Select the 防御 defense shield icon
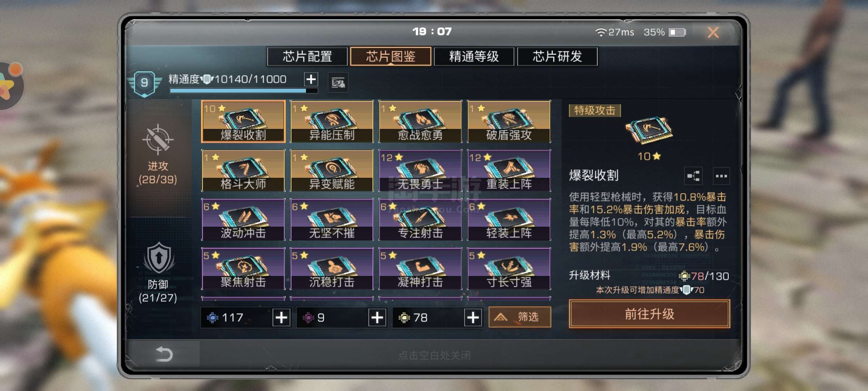Screen dimensions: 868x391 tap(159, 258)
